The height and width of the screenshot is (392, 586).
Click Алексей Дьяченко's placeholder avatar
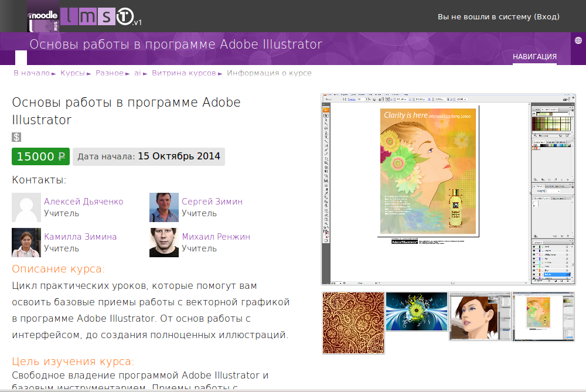tap(26, 207)
